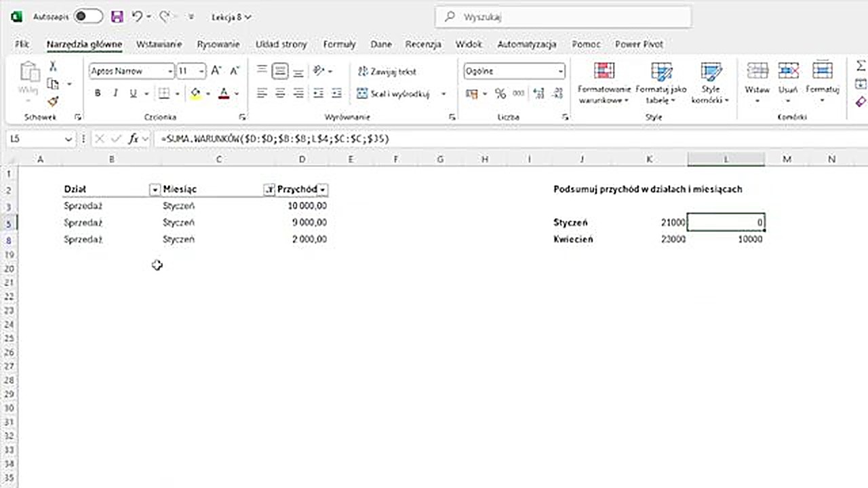Click the Format Painter brush icon
The image size is (868, 488).
point(53,101)
